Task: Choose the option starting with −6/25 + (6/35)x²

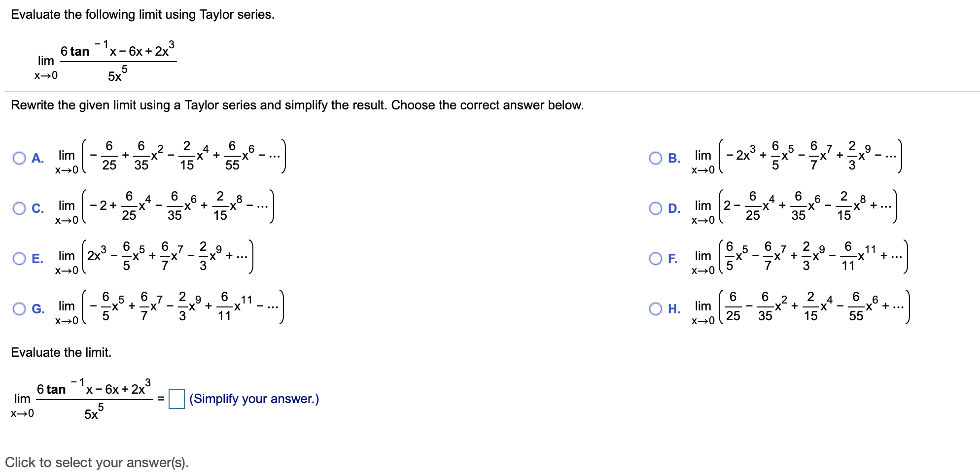Action: point(20,158)
